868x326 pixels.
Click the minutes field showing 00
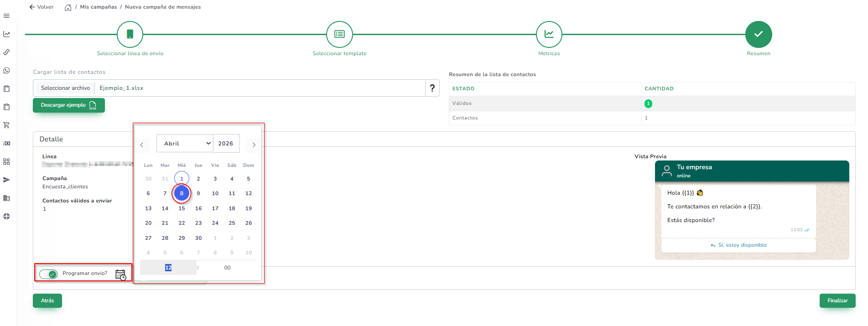[x=227, y=268]
